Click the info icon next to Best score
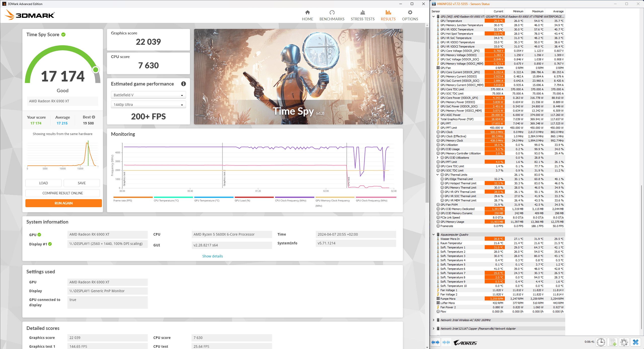 (93, 117)
